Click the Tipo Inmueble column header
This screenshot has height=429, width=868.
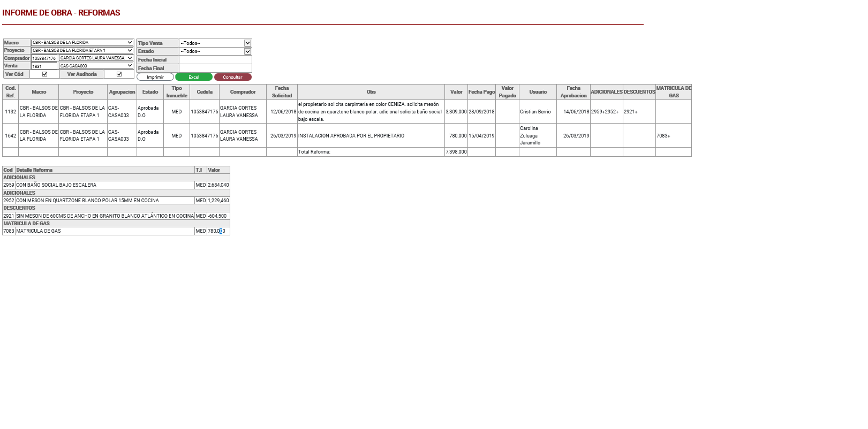click(177, 92)
